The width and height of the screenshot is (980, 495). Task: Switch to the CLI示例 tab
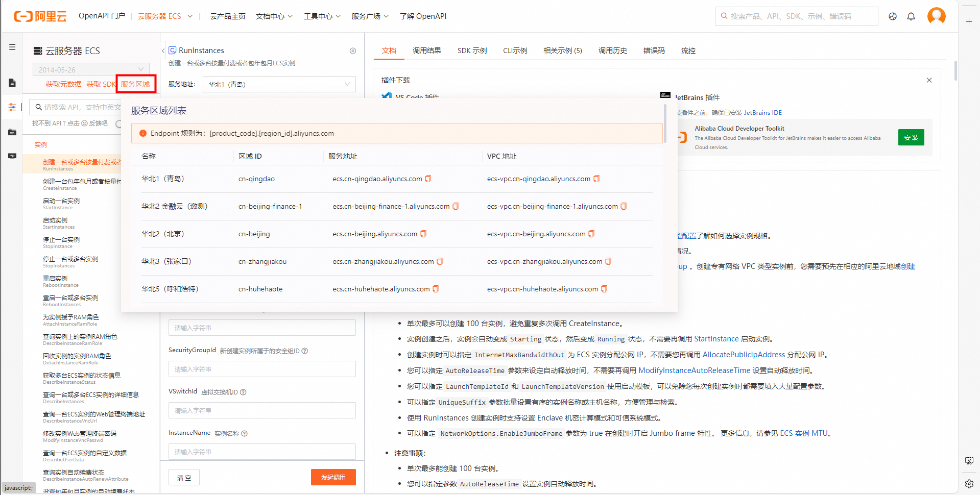pyautogui.click(x=515, y=51)
